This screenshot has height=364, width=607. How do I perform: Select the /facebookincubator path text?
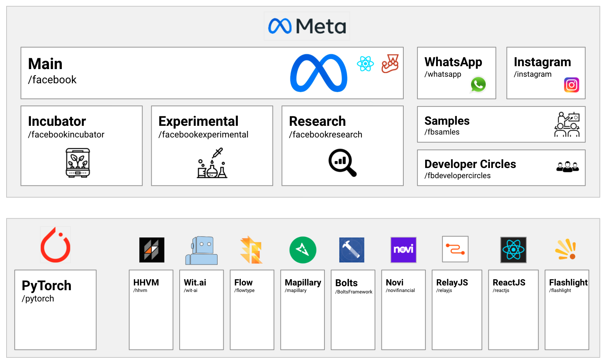coord(66,135)
